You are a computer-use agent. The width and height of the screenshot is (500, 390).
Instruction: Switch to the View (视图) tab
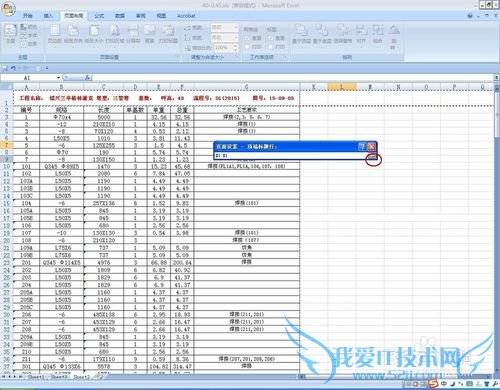(161, 16)
